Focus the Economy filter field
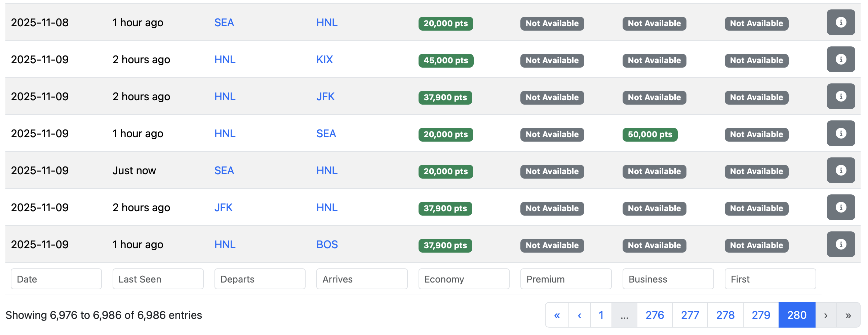This screenshot has width=868, height=335. point(464,279)
